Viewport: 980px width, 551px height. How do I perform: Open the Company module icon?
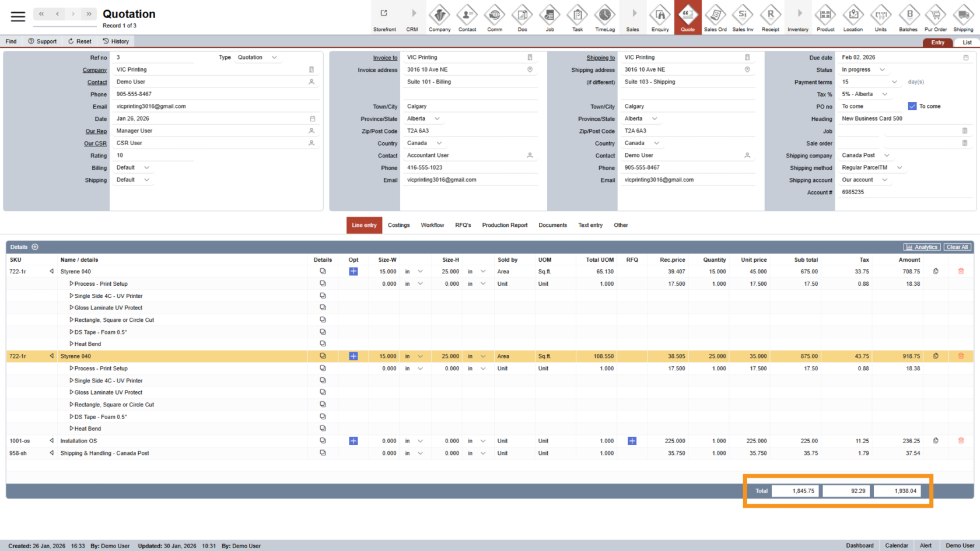(439, 17)
